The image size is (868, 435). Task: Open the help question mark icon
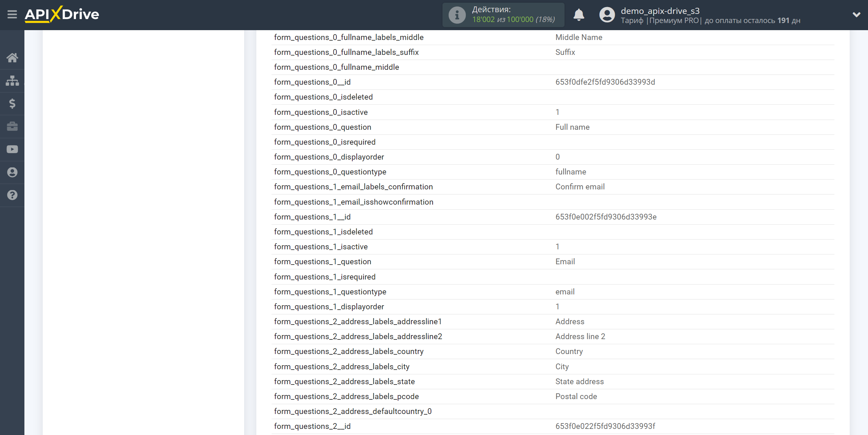[x=12, y=195]
